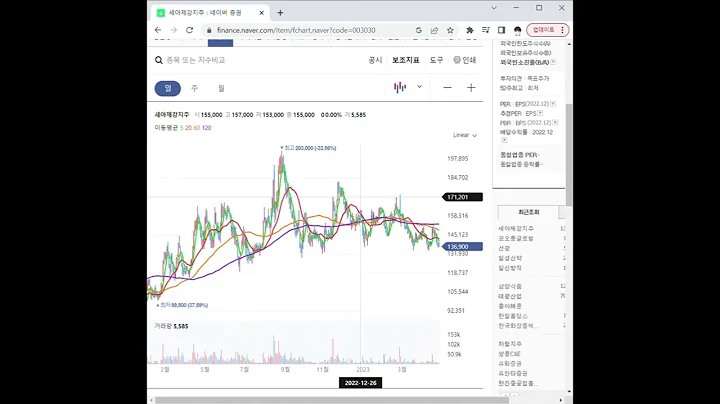This screenshot has width=720, height=404.
Task: Click the 5-day moving average label
Action: click(x=181, y=128)
